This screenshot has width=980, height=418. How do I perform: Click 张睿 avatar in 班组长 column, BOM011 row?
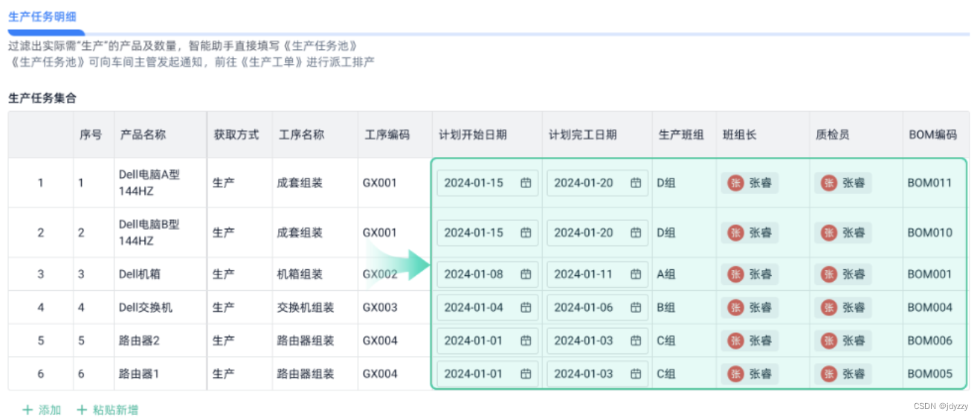(x=735, y=183)
